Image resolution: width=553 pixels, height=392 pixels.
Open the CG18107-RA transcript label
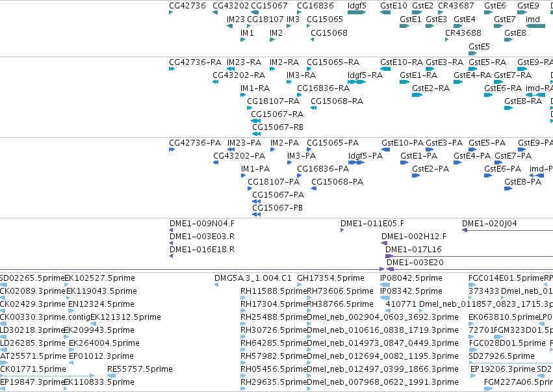tap(274, 101)
